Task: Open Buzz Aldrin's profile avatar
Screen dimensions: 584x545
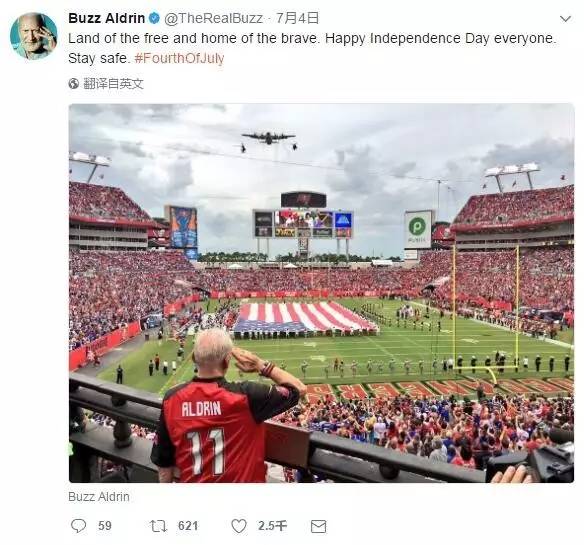Action: point(34,36)
